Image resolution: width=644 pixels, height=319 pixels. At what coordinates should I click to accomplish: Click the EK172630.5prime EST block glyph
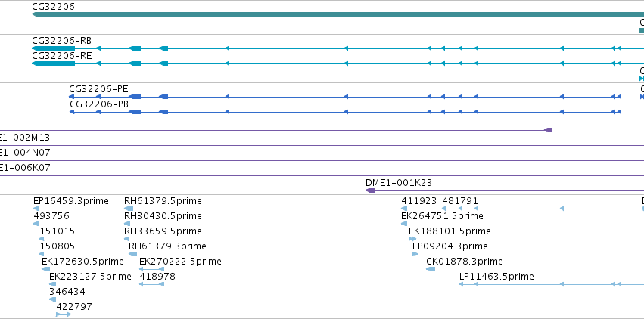45,269
